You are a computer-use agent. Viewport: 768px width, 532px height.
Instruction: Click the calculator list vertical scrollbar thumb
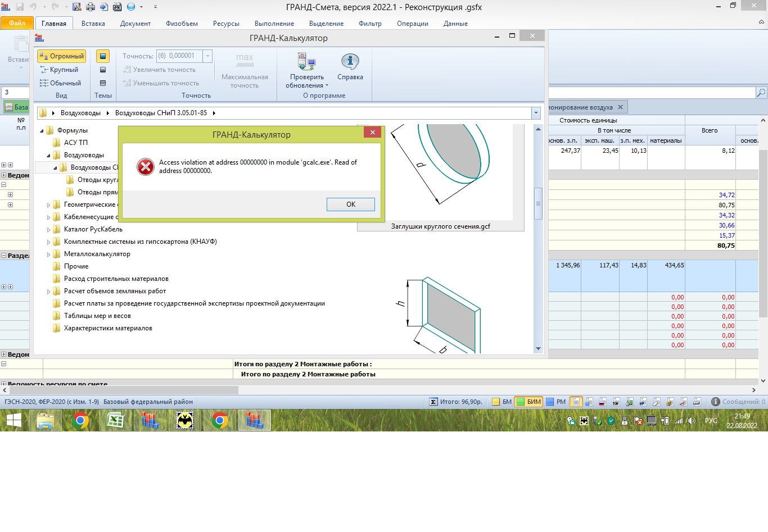pyautogui.click(x=538, y=203)
